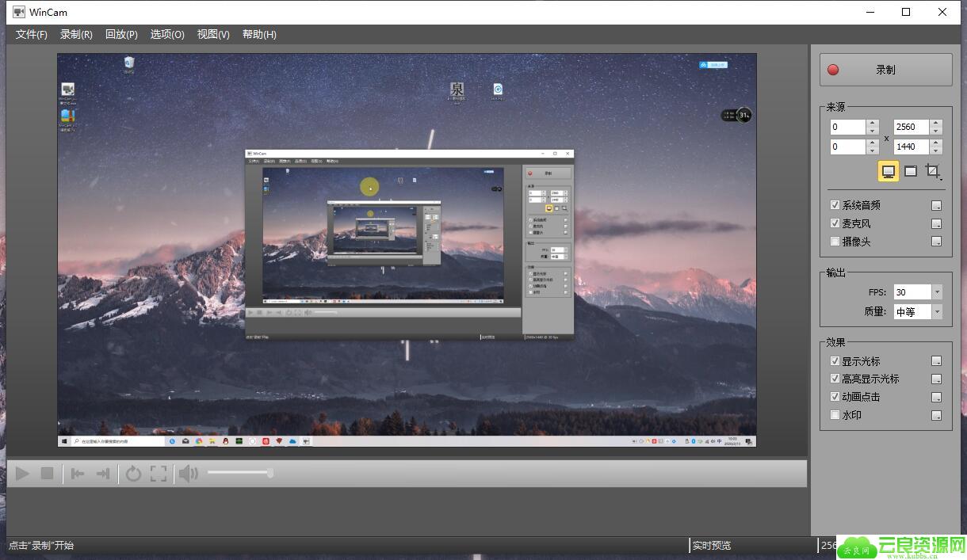The image size is (967, 560).
Task: Increase the 1440 height value
Action: tap(936, 143)
